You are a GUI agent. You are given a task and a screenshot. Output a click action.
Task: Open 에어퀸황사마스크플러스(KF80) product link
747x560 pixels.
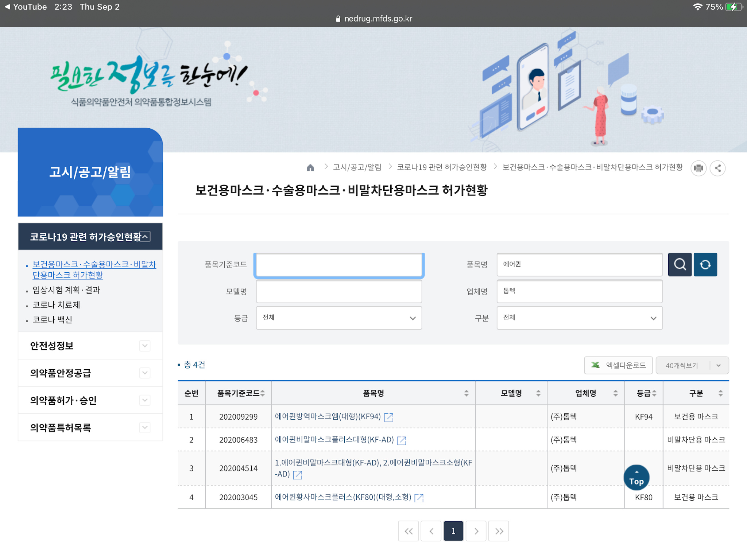(x=343, y=497)
